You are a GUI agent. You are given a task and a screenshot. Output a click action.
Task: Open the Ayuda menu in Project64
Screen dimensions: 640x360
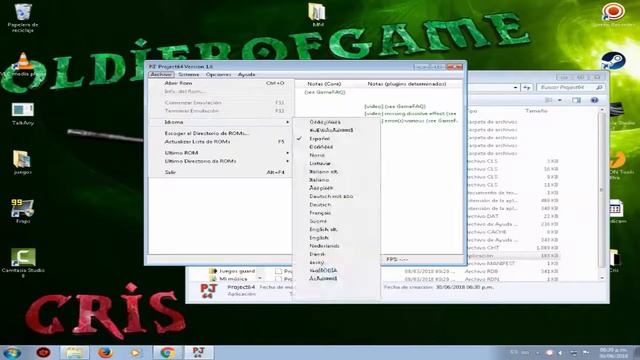247,75
